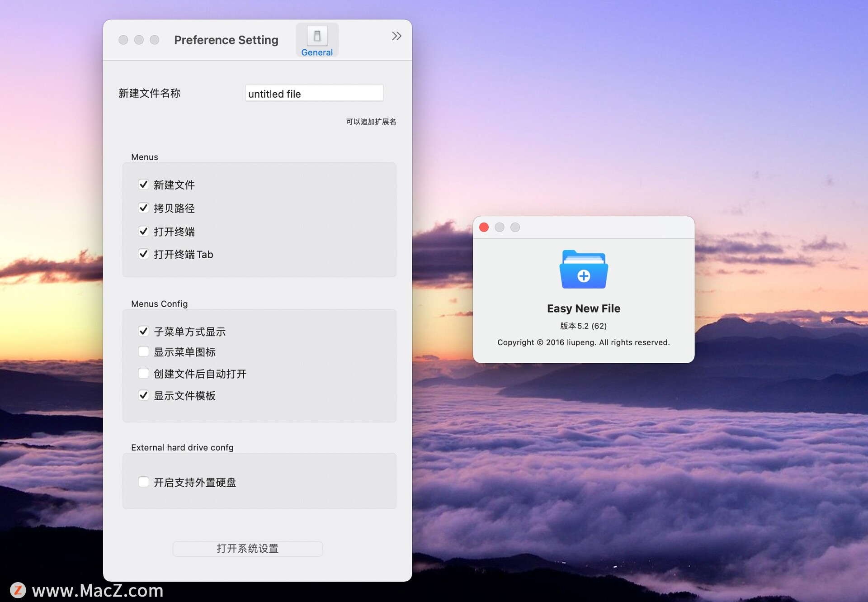868x602 pixels.
Task: Expand the toolbar overflow double-chevron
Action: (396, 36)
